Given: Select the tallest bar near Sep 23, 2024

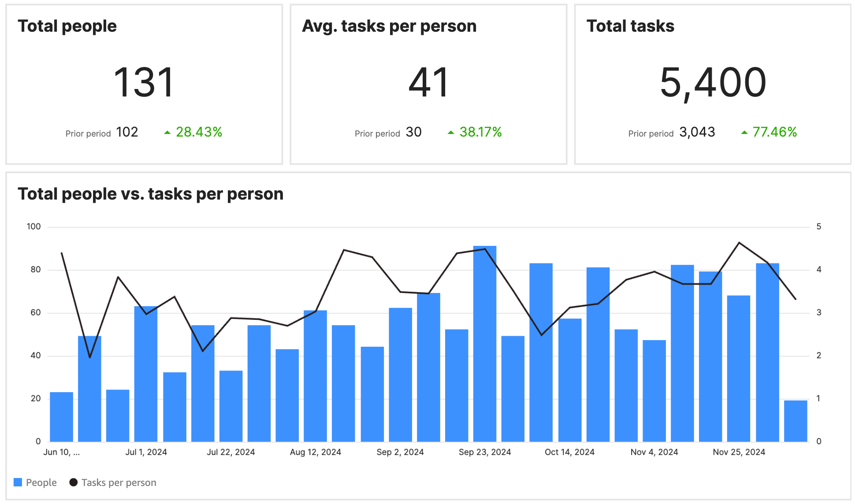Looking at the screenshot, I should coord(484,344).
